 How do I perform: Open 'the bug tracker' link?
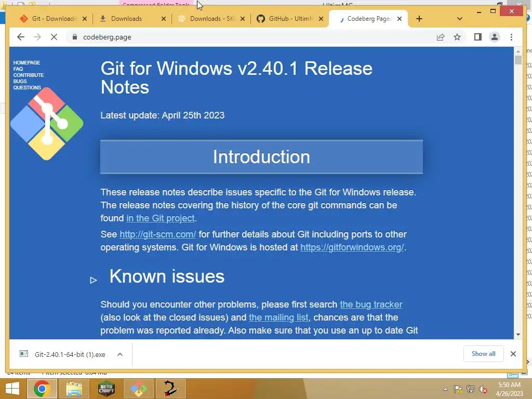(x=371, y=304)
